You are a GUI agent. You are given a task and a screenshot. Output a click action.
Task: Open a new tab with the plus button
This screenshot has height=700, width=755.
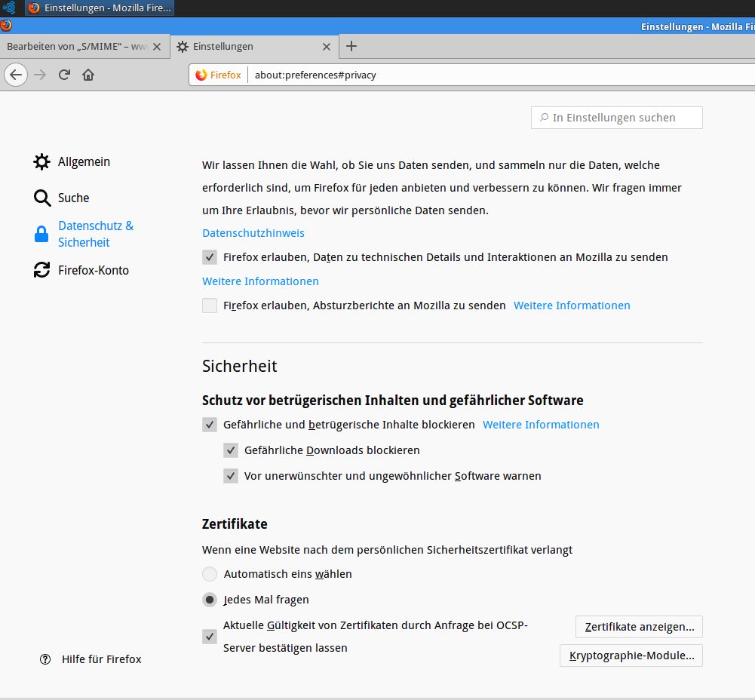351,46
